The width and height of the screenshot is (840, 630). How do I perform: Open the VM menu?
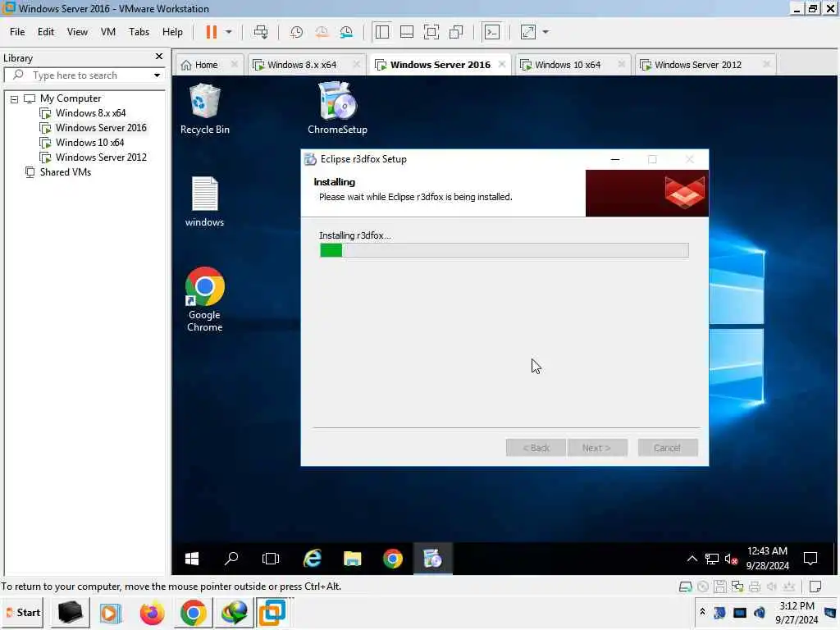108,32
